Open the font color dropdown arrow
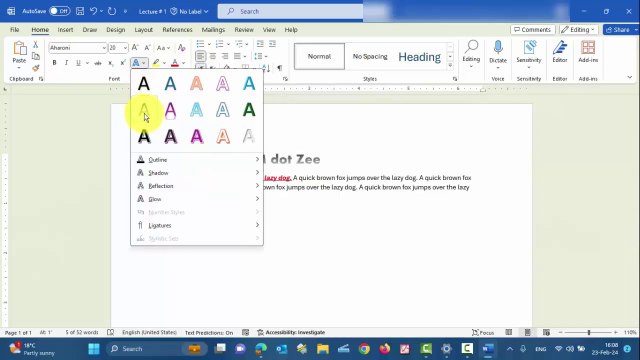Screen dimensions: 640x360 pyautogui.click(x=184, y=63)
